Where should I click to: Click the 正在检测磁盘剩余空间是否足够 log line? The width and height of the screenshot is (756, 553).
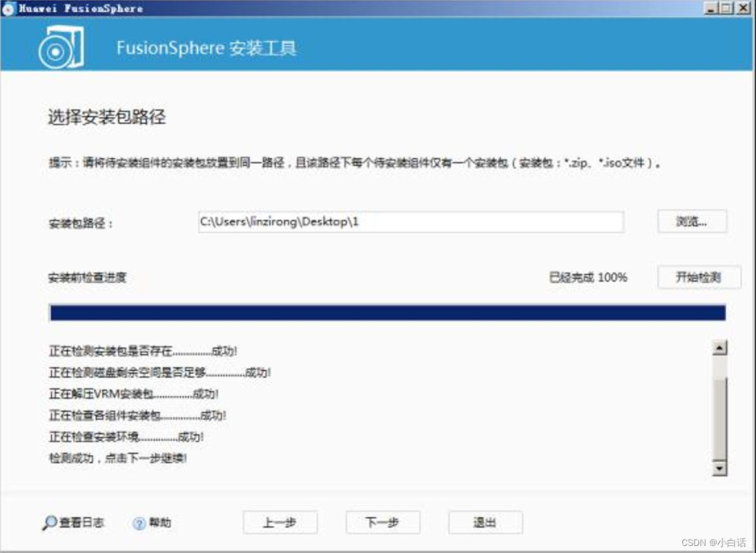click(160, 372)
